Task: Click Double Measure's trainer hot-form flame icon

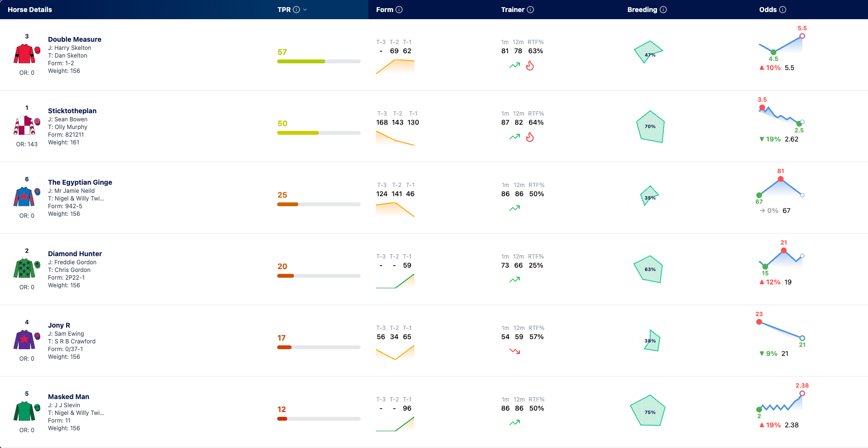Action: (x=530, y=66)
